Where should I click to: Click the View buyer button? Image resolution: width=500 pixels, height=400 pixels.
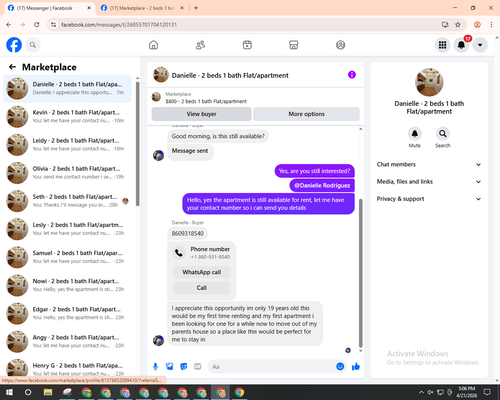click(201, 114)
